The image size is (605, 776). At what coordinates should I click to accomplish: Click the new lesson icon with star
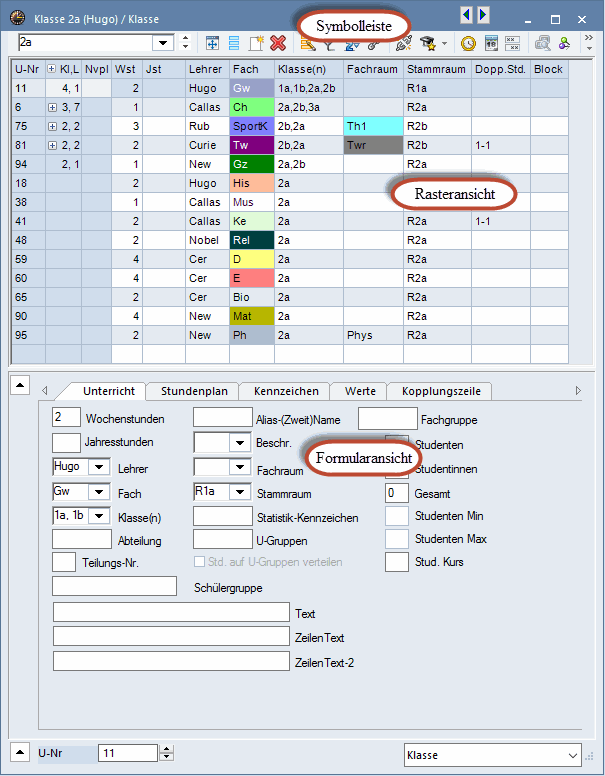tap(256, 43)
